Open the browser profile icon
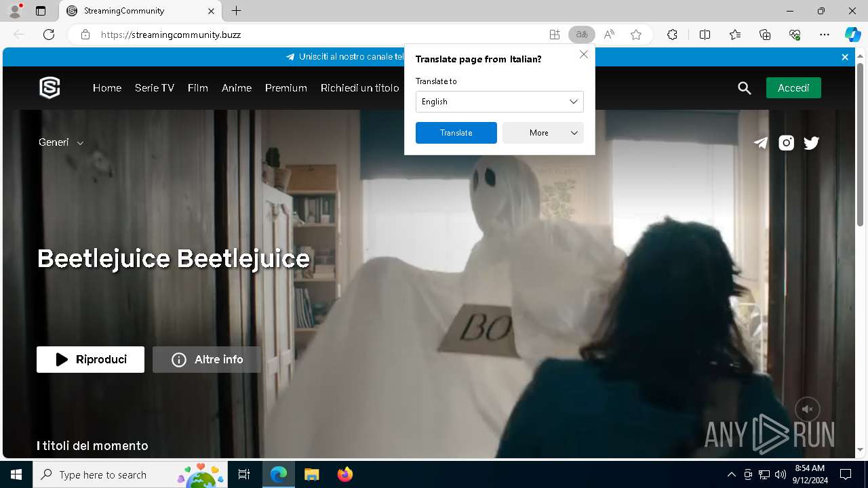868x488 pixels. 15,11
